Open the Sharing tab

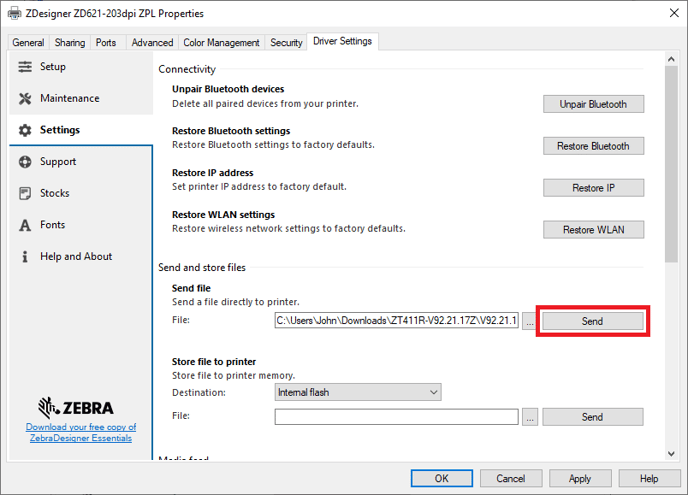70,43
